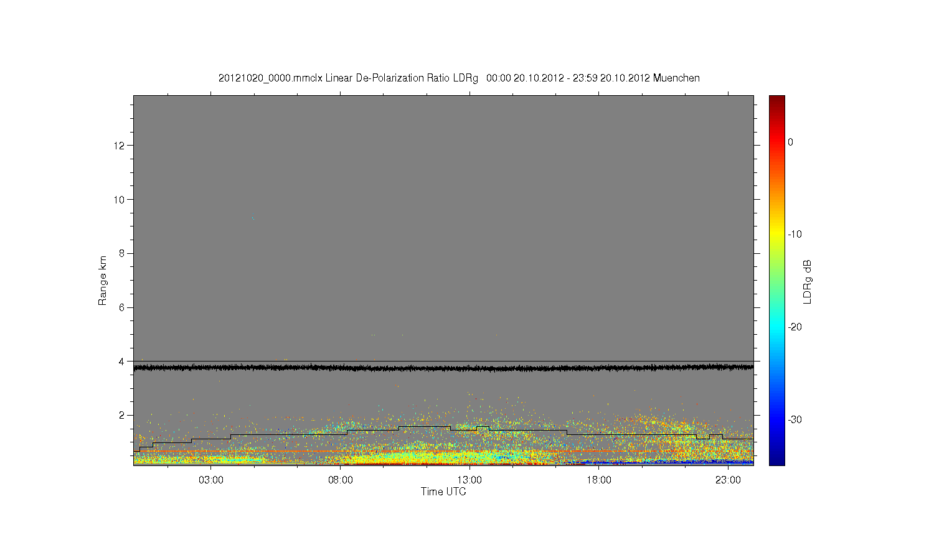This screenshot has width=934, height=560.
Task: Click the plot title text
Action: (x=459, y=78)
